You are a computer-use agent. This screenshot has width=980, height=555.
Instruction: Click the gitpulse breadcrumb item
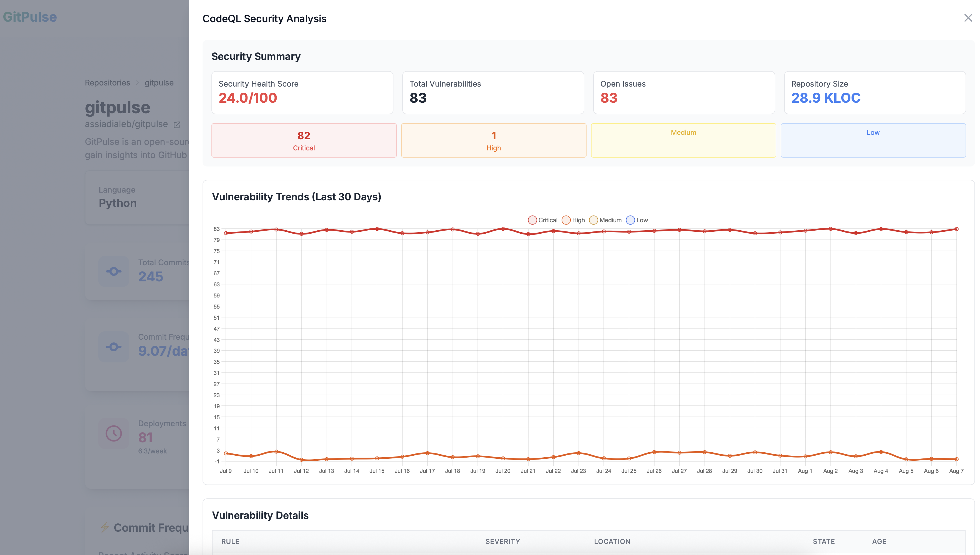159,83
